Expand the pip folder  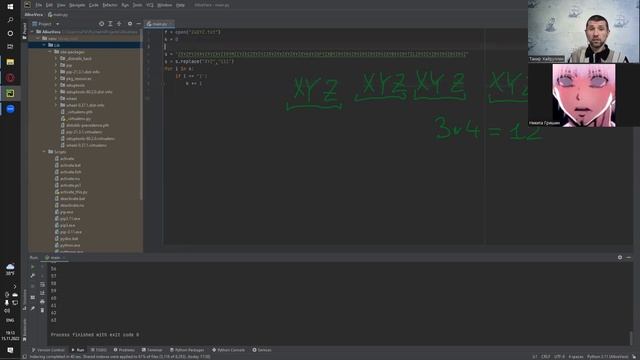coord(56,65)
